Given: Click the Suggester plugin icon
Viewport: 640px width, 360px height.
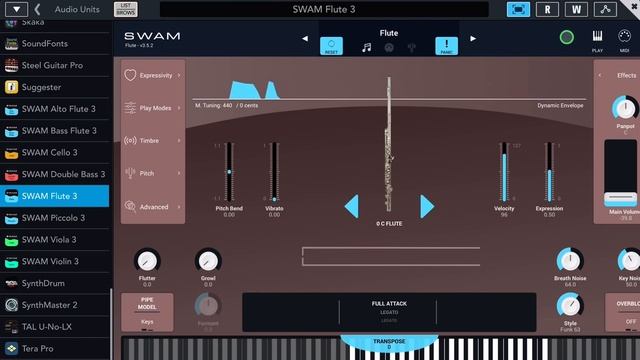Looking at the screenshot, I should (x=11, y=87).
